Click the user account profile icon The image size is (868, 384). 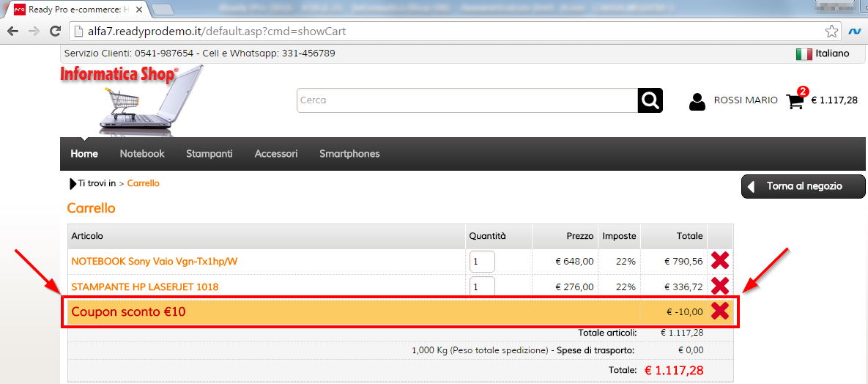[x=697, y=101]
